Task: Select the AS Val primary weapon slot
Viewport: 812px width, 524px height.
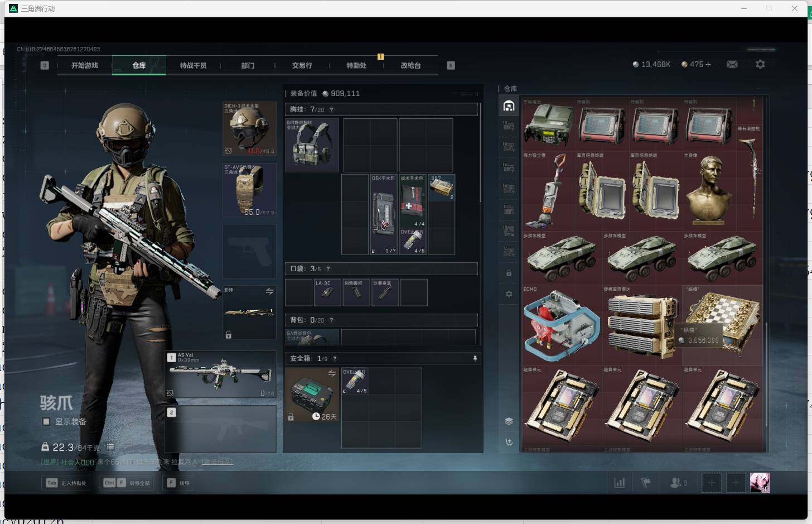Action: click(x=221, y=374)
